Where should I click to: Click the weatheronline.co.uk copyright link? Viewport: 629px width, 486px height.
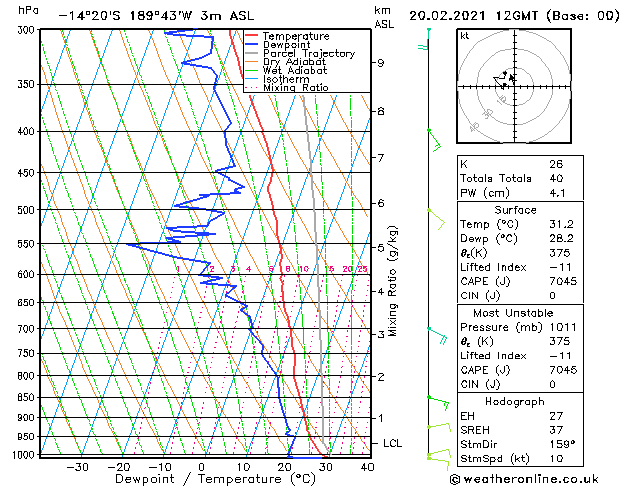[524, 479]
